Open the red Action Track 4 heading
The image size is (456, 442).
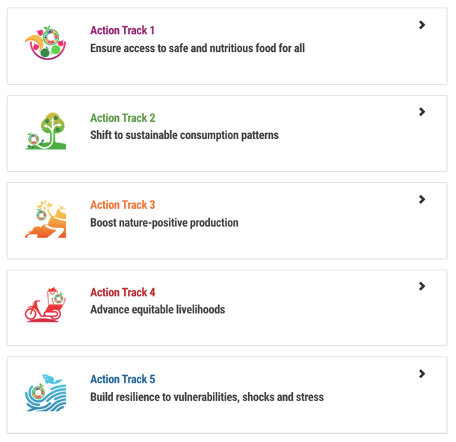click(123, 292)
